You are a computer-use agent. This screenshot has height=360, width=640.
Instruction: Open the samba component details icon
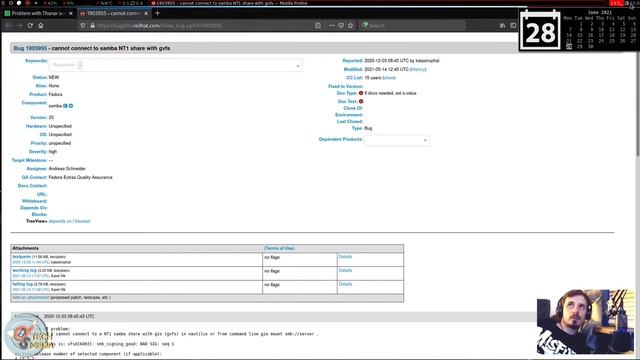(71, 106)
